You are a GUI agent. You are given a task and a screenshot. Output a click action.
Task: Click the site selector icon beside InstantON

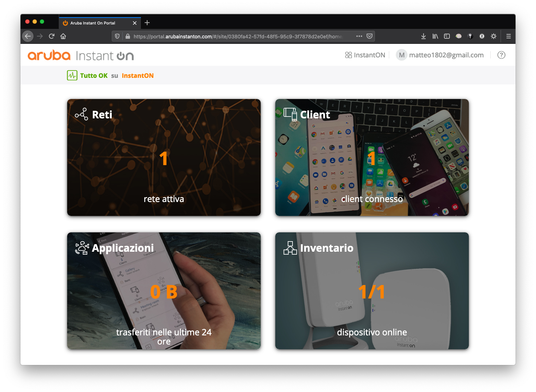tap(348, 55)
